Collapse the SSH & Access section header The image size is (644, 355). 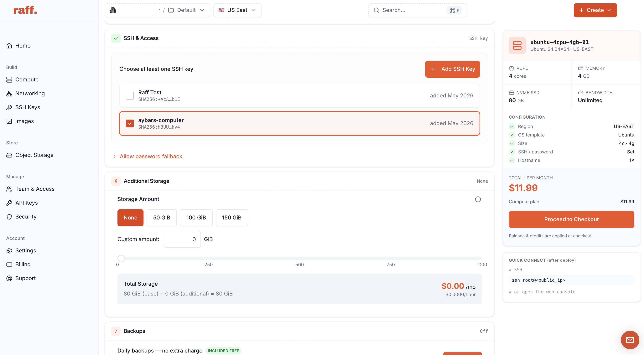tap(299, 38)
